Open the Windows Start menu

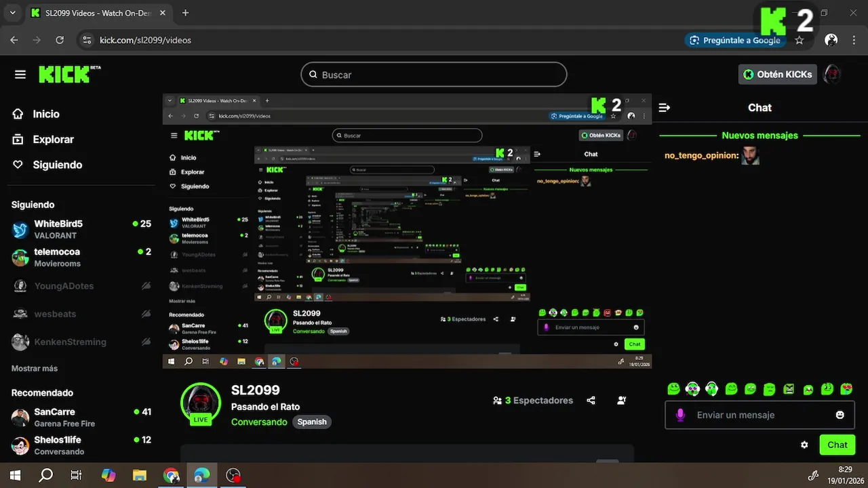point(15,475)
